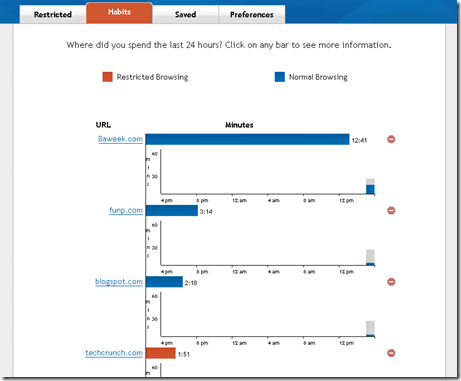Click the Restricted Browsing legend label
The height and width of the screenshot is (381, 461).
(x=152, y=77)
